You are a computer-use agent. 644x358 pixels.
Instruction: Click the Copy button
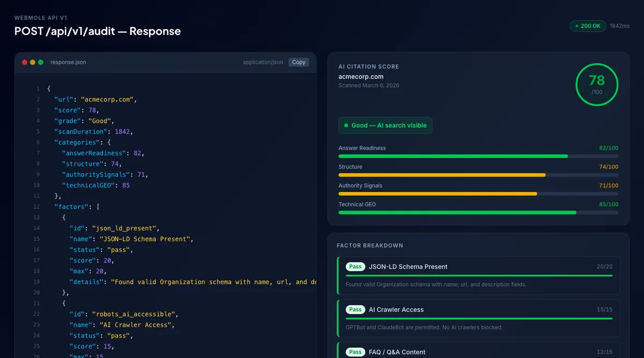pyautogui.click(x=298, y=62)
